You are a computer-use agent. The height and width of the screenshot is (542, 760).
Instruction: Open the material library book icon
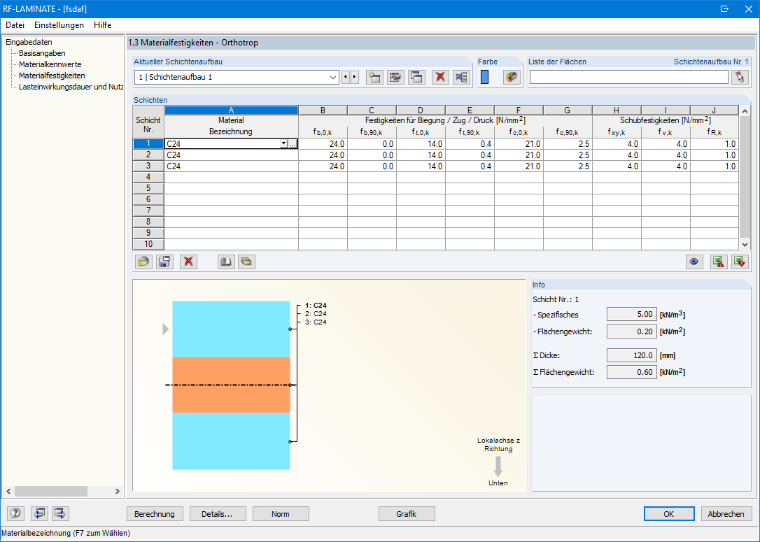pos(225,262)
